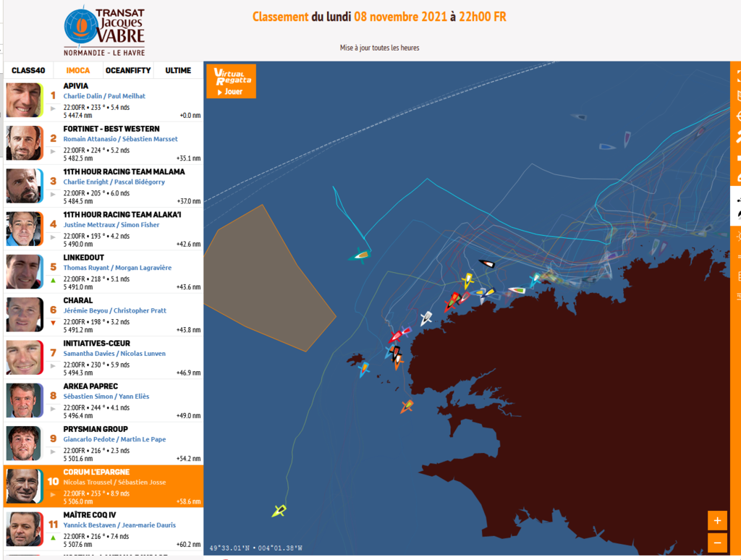This screenshot has height=560, width=741.
Task: Switch to the CLASS40 tab
Action: pos(28,70)
